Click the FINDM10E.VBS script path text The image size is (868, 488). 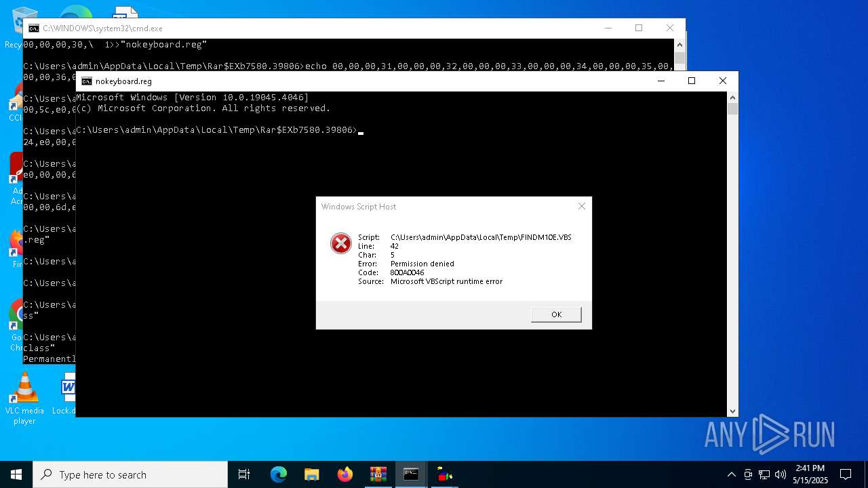481,237
